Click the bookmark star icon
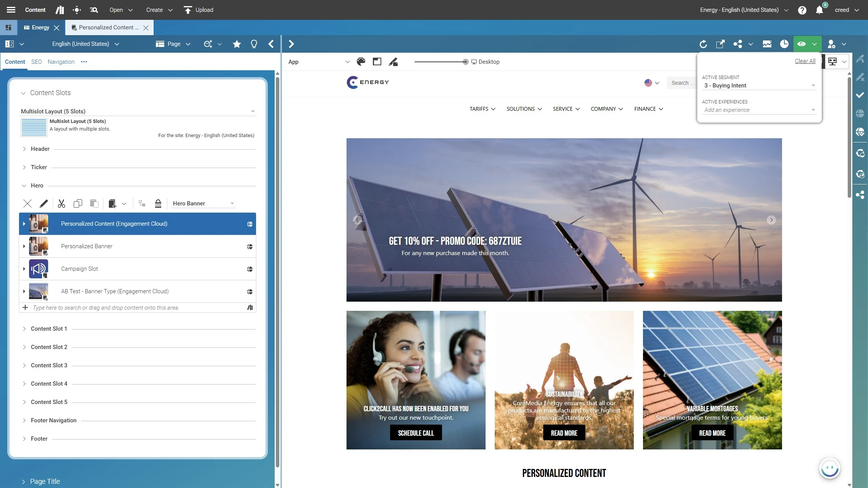Image resolution: width=868 pixels, height=488 pixels. click(237, 44)
